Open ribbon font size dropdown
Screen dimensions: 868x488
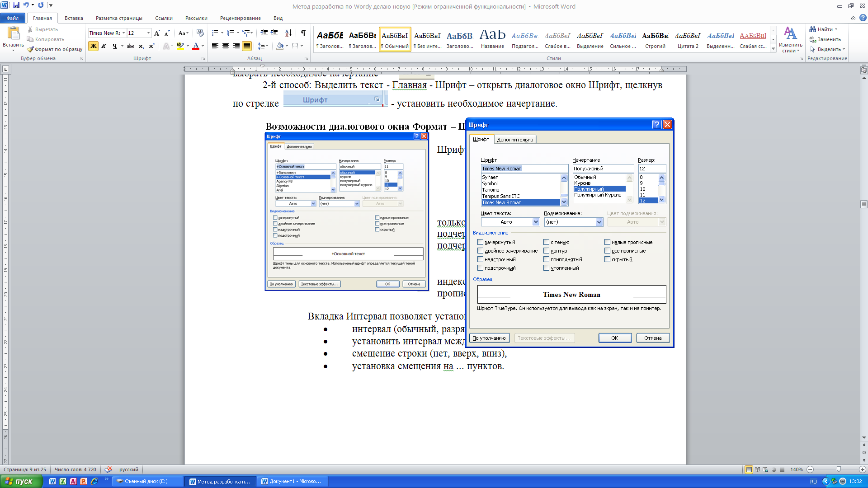pyautogui.click(x=148, y=33)
